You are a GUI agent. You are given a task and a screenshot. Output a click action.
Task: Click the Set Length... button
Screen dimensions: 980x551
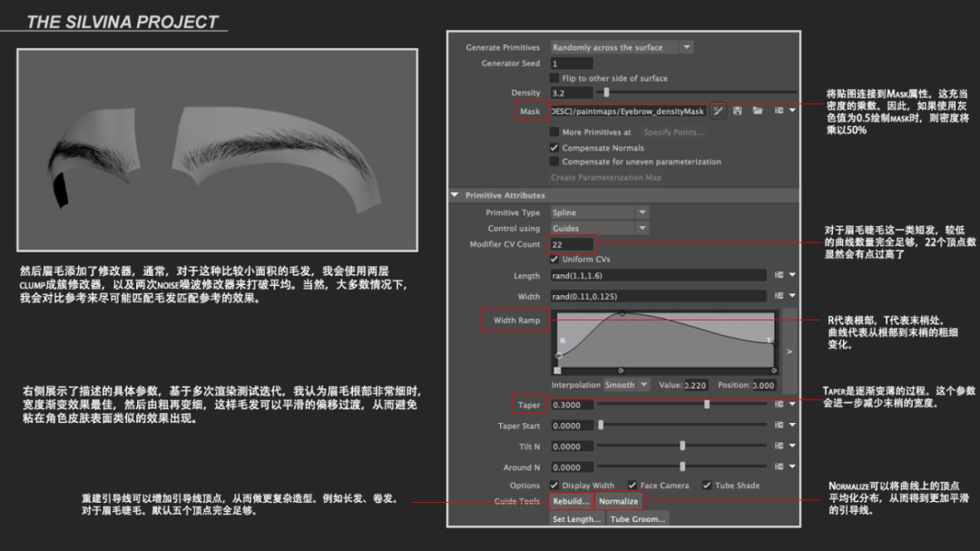pyautogui.click(x=576, y=519)
